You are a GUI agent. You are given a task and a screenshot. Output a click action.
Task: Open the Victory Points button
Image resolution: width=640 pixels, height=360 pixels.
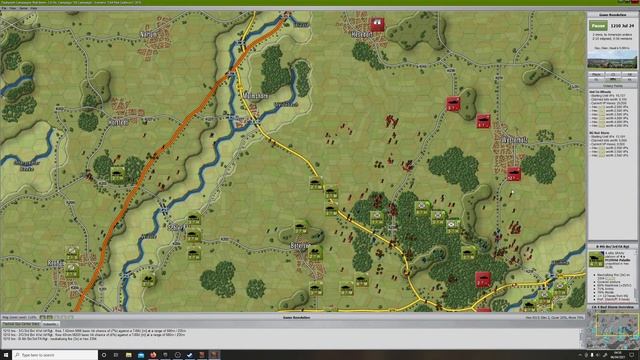(612, 86)
